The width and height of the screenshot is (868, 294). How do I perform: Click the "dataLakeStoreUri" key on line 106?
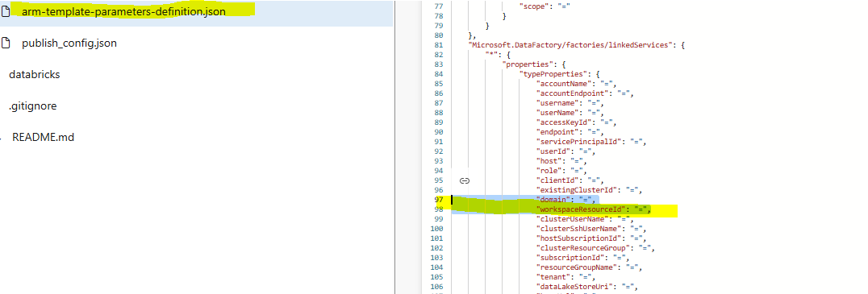[x=576, y=286]
